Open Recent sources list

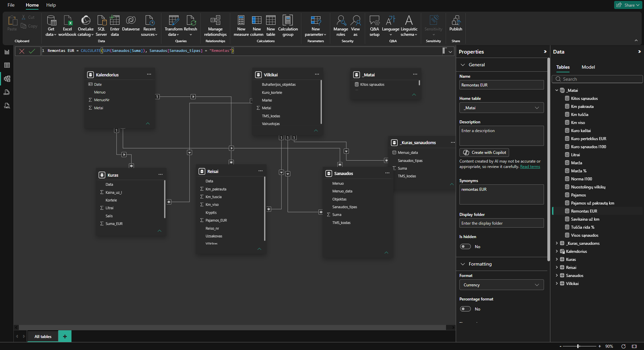point(149,26)
